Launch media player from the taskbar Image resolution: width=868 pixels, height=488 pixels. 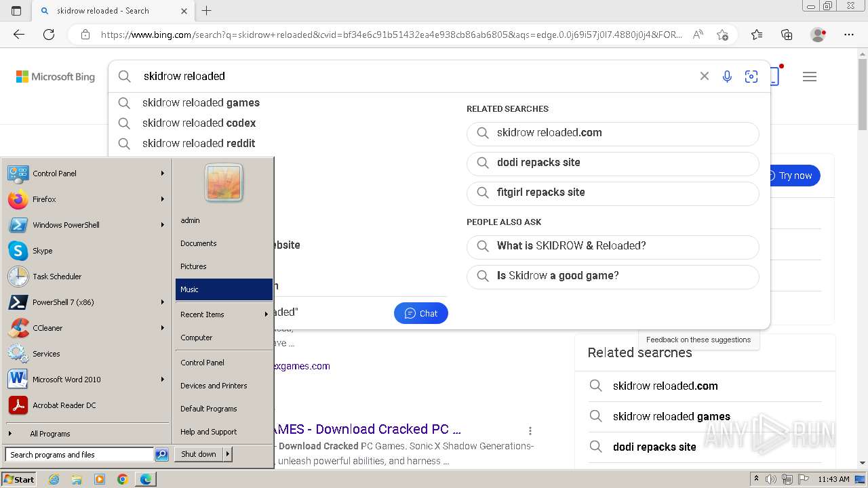tap(100, 479)
